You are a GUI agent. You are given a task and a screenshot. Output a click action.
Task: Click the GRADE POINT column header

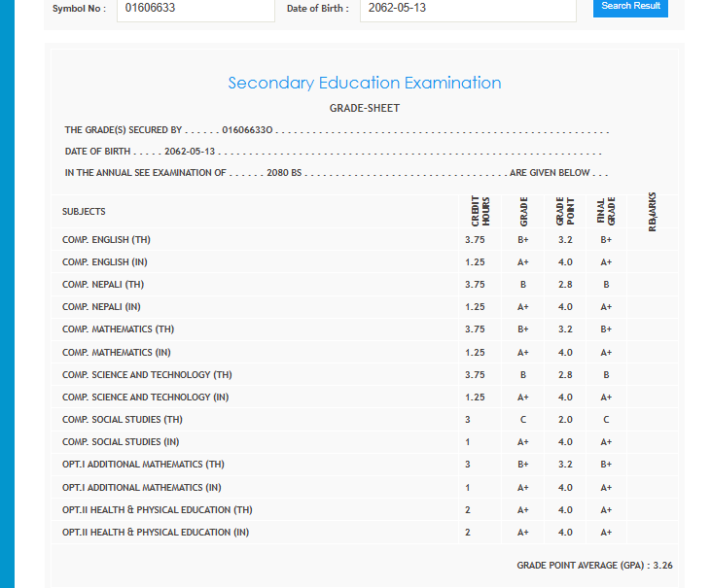(x=565, y=212)
